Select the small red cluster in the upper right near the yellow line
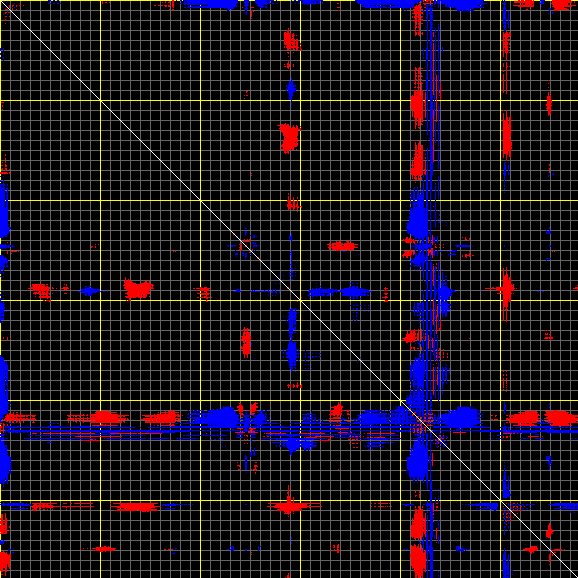Image resolution: width=578 pixels, height=578 pixels. 549,104
